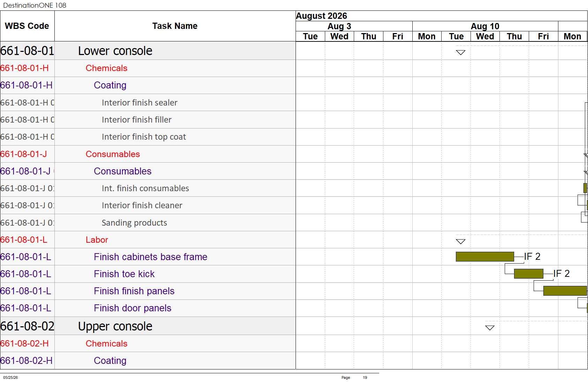
Task: Select Chemicals under Upper console
Action: coord(148,344)
